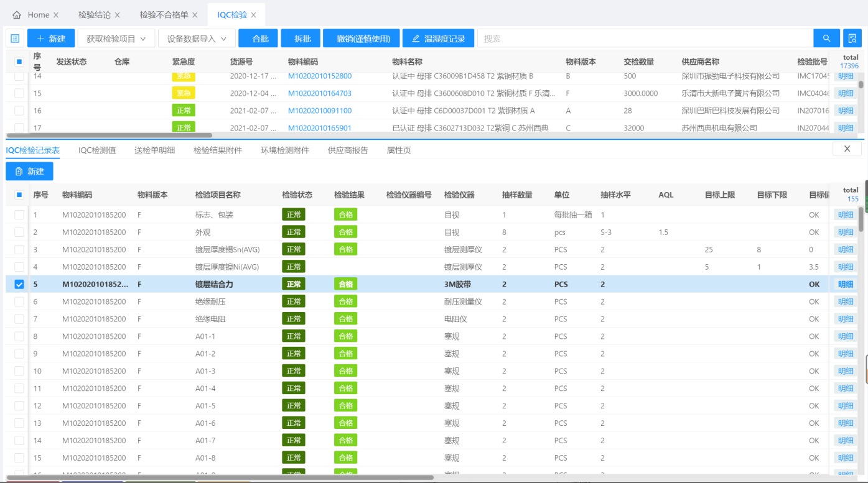
Task: Click the 抽样数量 column header
Action: (517, 195)
